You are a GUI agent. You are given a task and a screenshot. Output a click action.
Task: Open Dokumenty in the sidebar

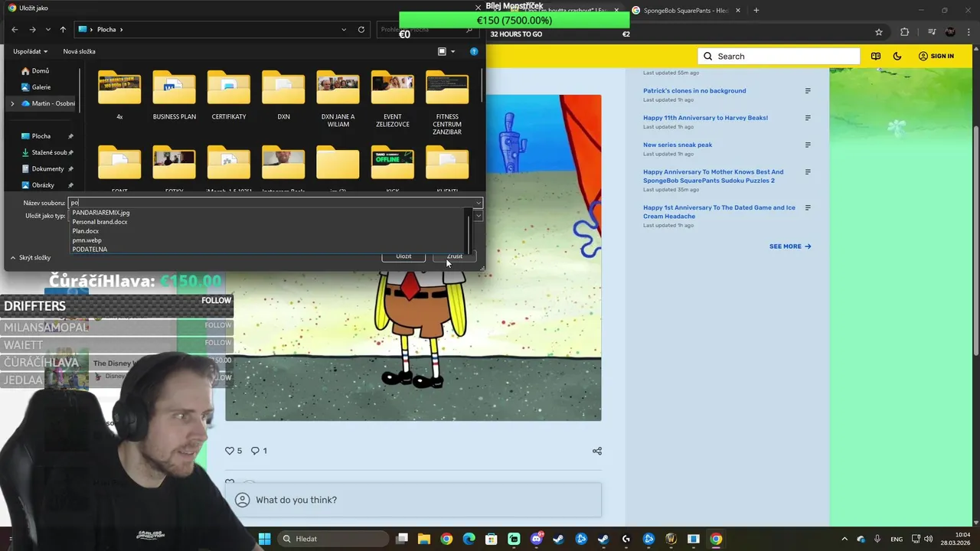pyautogui.click(x=47, y=168)
